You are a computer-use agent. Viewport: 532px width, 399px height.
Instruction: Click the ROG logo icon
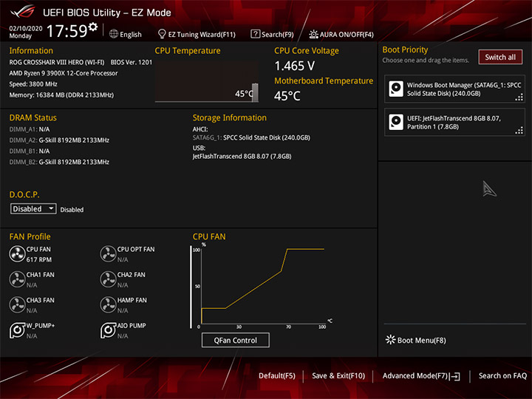coord(22,12)
